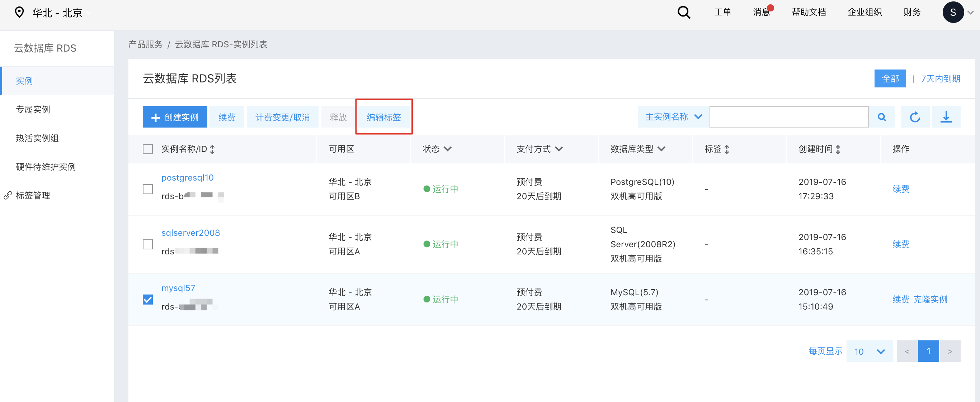Viewport: 980px width, 402px height.
Task: Click the 创建实例 button
Action: click(x=175, y=117)
